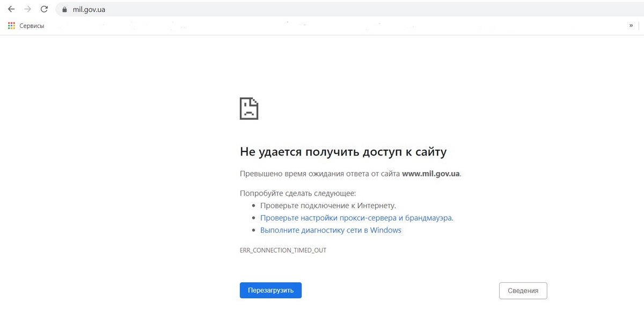Viewport: 644px width, 316px height.
Task: Open the Сервисы bookmarks shortcut label
Action: point(32,26)
